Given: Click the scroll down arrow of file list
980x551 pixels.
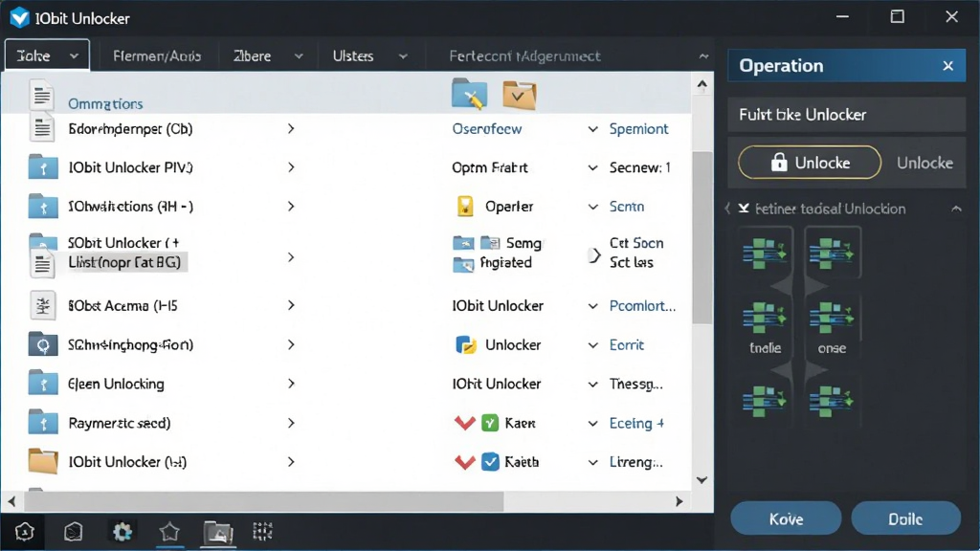Looking at the screenshot, I should tap(702, 480).
